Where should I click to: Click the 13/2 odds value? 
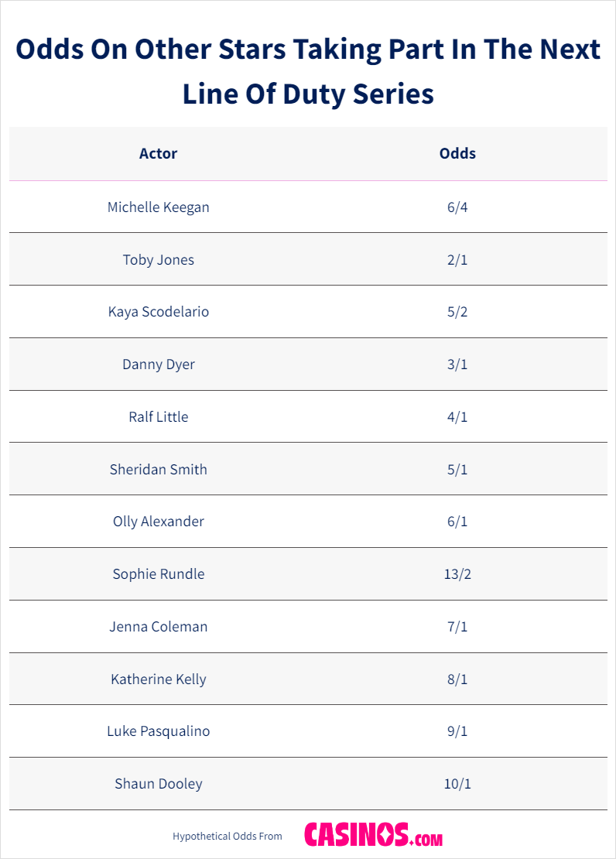[x=457, y=574]
